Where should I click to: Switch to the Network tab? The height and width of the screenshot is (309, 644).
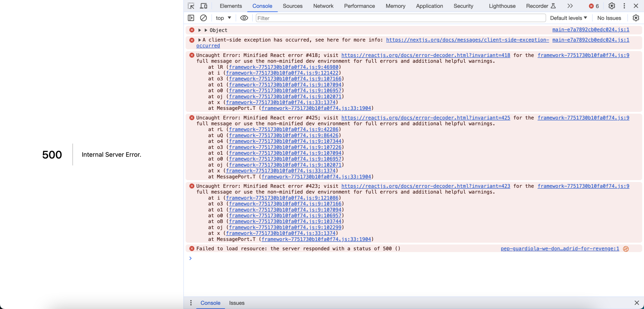tap(323, 6)
